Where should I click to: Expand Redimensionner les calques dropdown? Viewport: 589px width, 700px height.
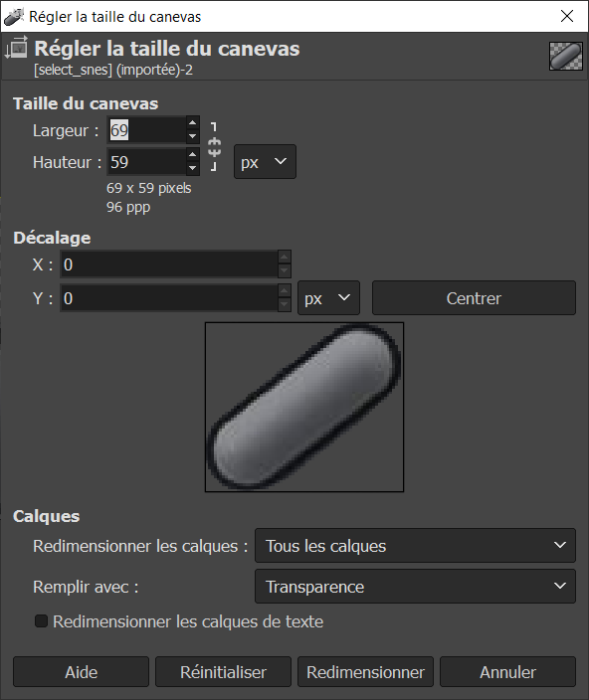(415, 546)
